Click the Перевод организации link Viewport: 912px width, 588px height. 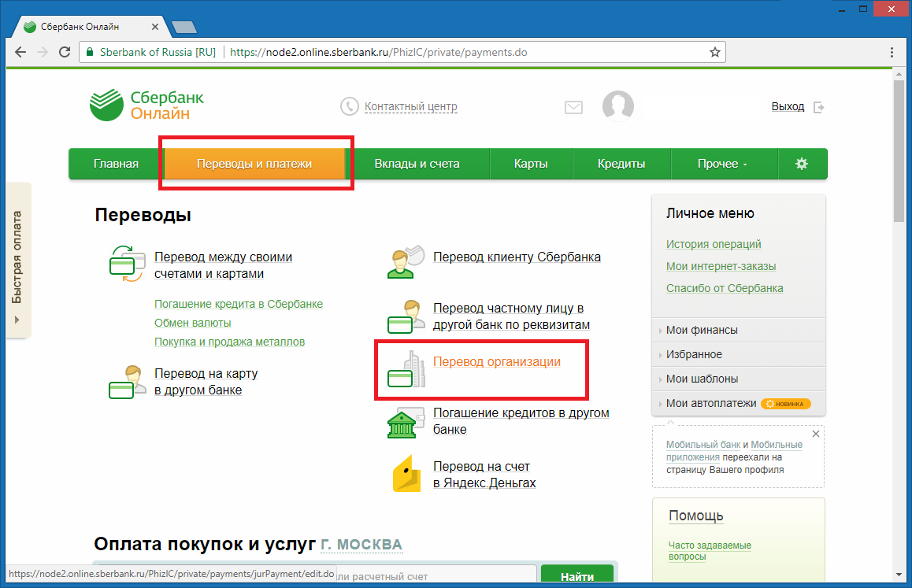(497, 362)
